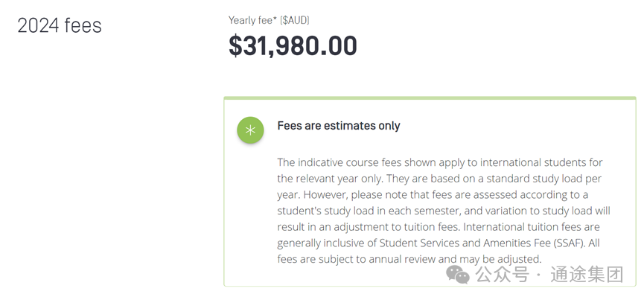Click the words "International tuition fees are"
The height and width of the screenshot is (300, 644).
[532, 227]
